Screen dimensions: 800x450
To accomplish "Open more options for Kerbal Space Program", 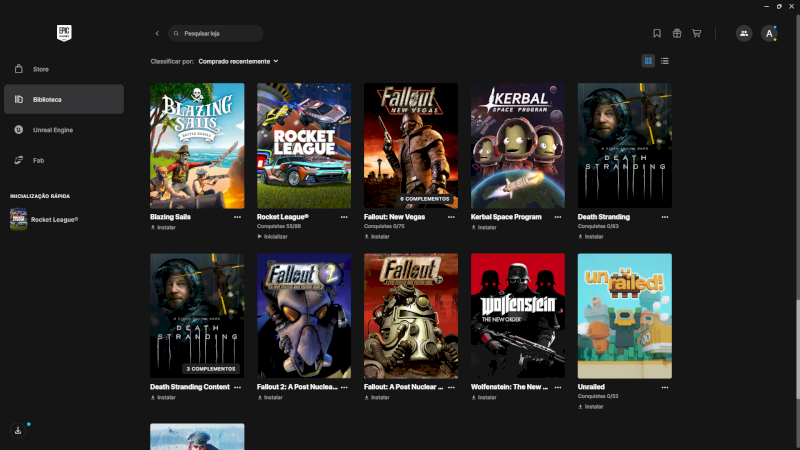I will [558, 217].
